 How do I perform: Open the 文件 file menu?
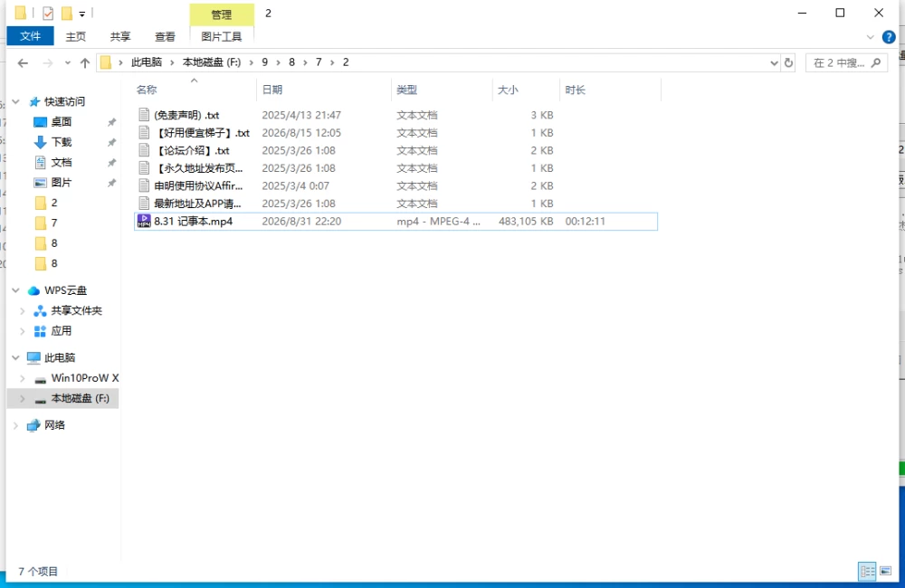(x=30, y=36)
